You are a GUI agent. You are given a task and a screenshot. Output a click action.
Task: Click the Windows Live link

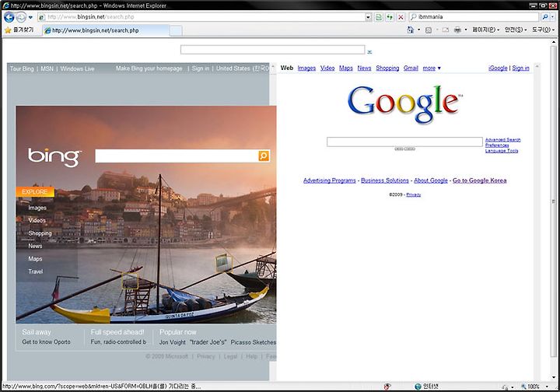click(x=77, y=68)
